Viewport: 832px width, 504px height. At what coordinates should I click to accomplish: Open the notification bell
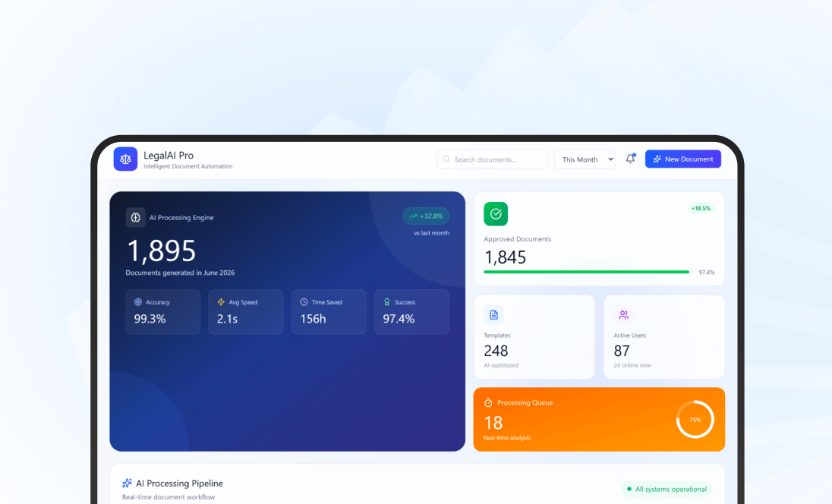click(629, 159)
